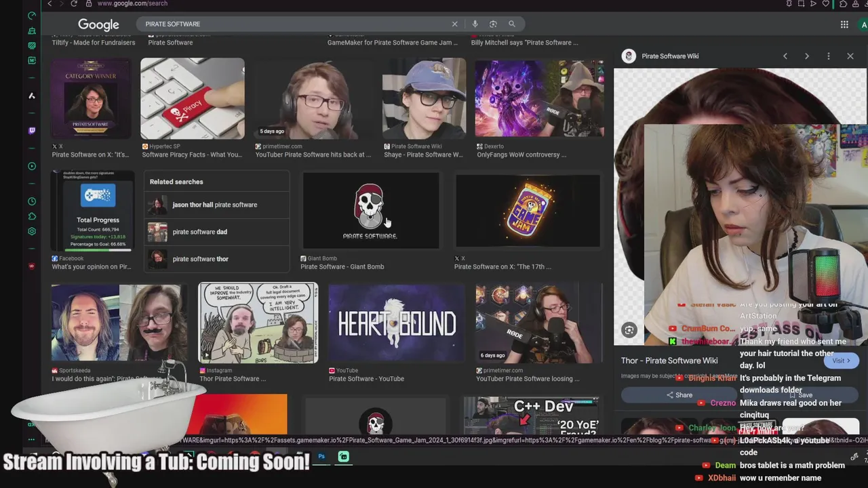Open Game Jam jar logo thumbnail
Image resolution: width=868 pixels, height=488 pixels.
[528, 210]
